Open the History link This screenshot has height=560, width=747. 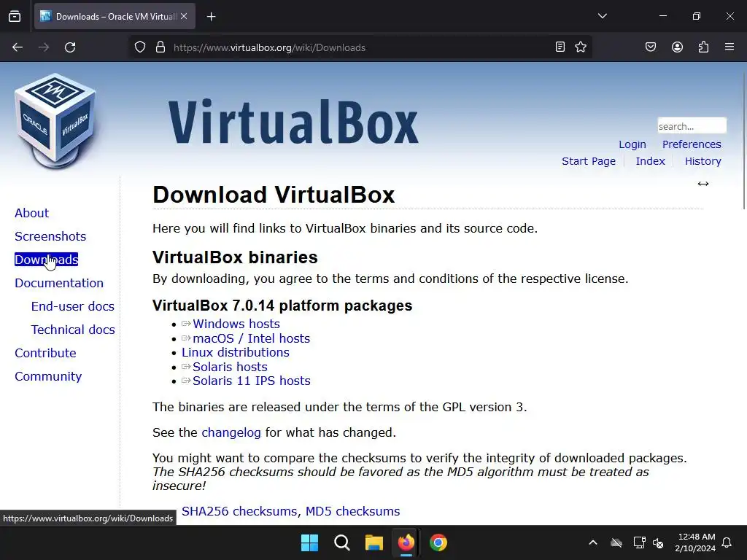coord(703,161)
